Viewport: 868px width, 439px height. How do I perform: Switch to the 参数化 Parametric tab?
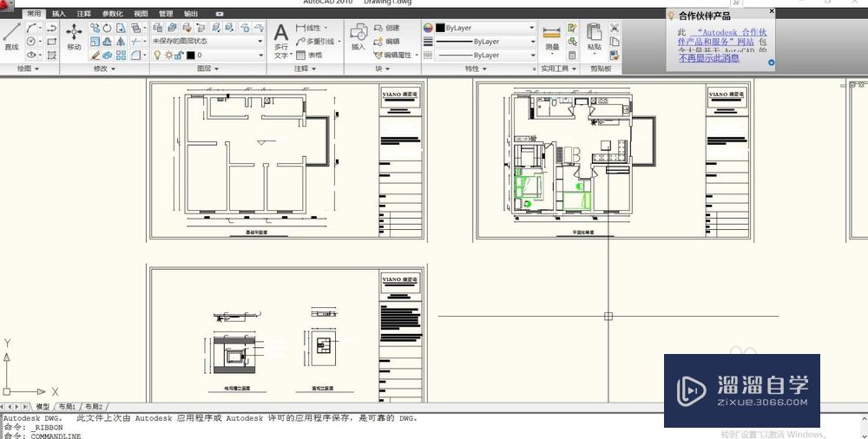[x=112, y=13]
